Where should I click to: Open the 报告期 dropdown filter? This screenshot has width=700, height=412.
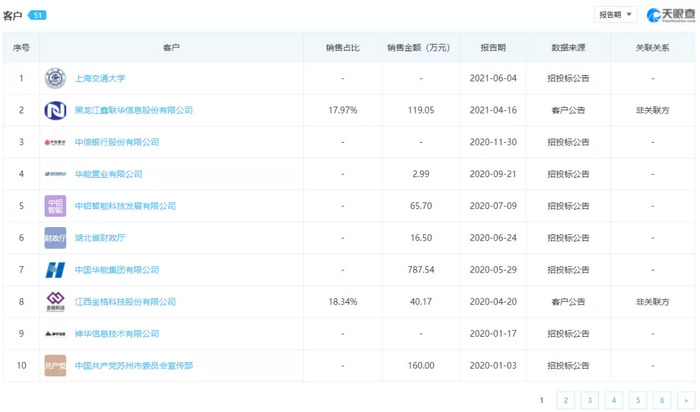[x=615, y=15]
